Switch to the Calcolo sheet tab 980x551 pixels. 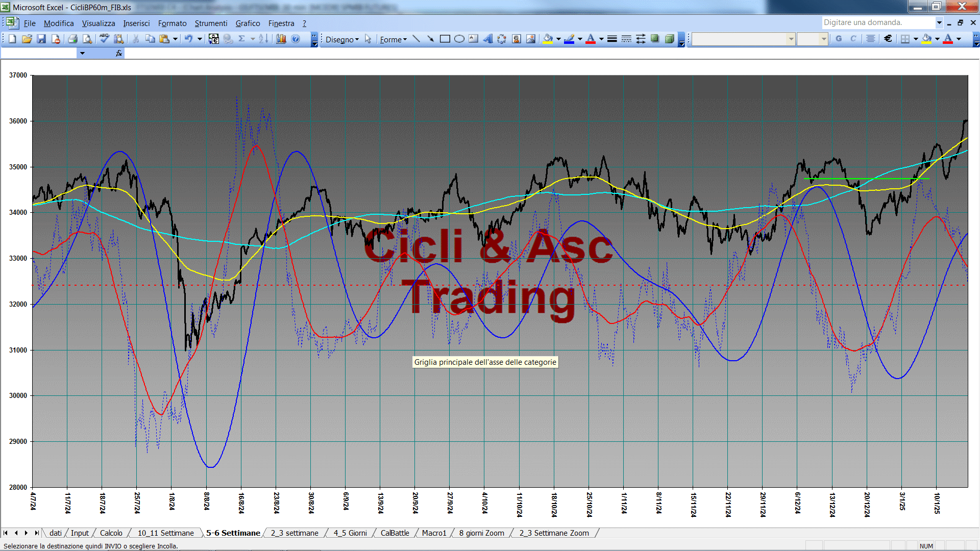111,533
